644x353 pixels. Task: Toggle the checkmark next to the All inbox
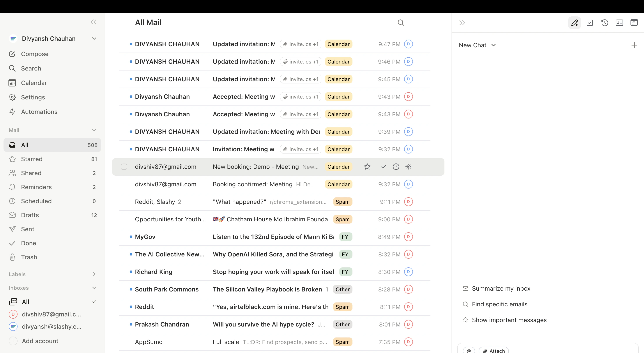coord(94,302)
